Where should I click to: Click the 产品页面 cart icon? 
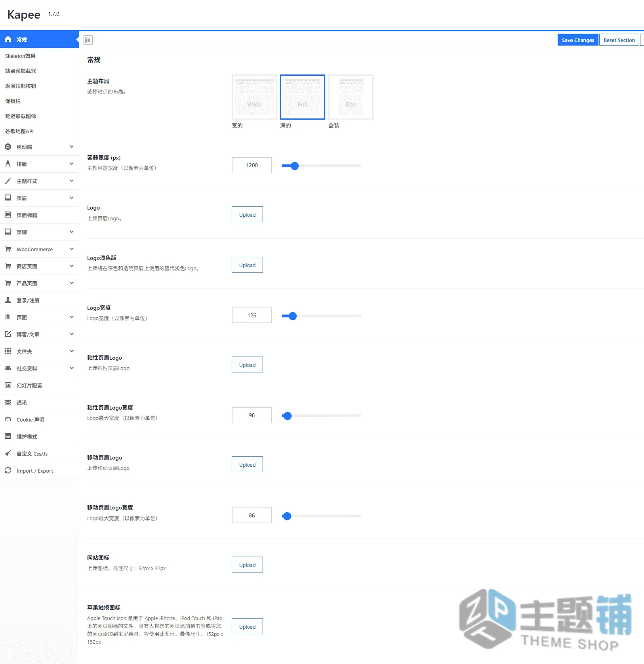tap(8, 283)
